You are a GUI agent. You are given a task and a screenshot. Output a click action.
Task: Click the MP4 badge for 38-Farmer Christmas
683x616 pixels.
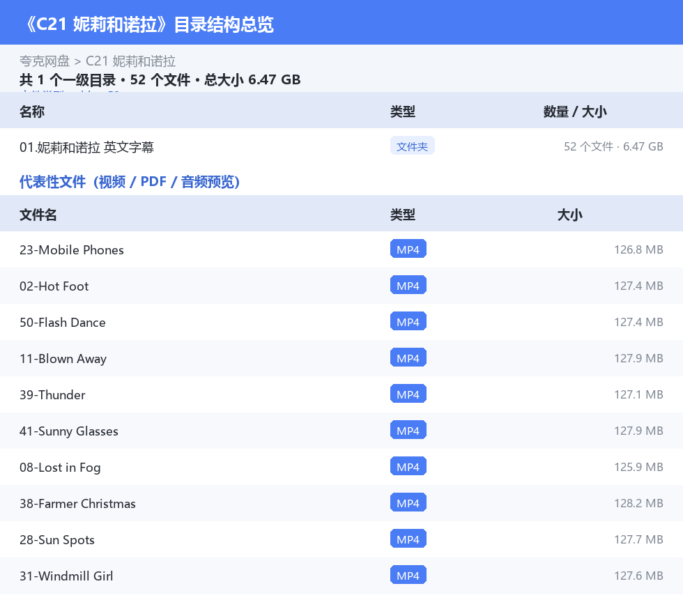pos(408,502)
